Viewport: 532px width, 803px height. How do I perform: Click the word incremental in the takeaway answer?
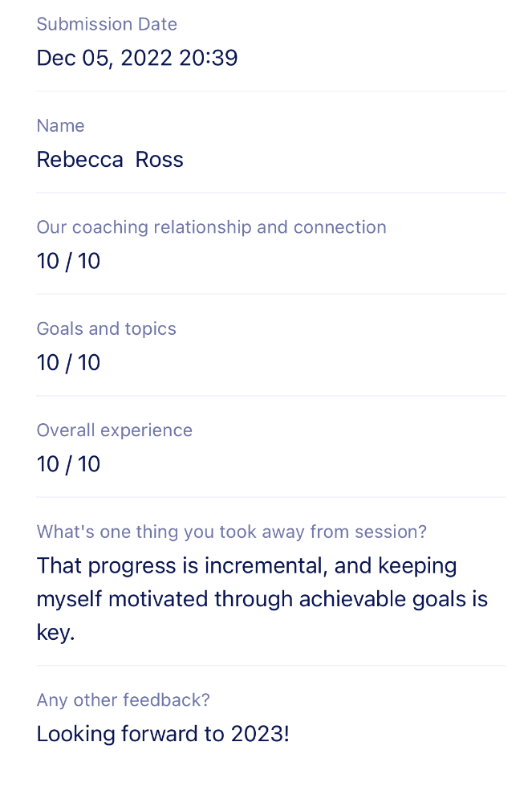click(x=266, y=566)
